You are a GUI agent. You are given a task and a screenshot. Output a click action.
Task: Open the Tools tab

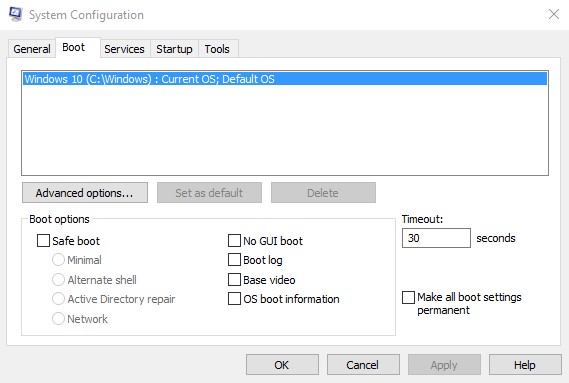tap(217, 49)
